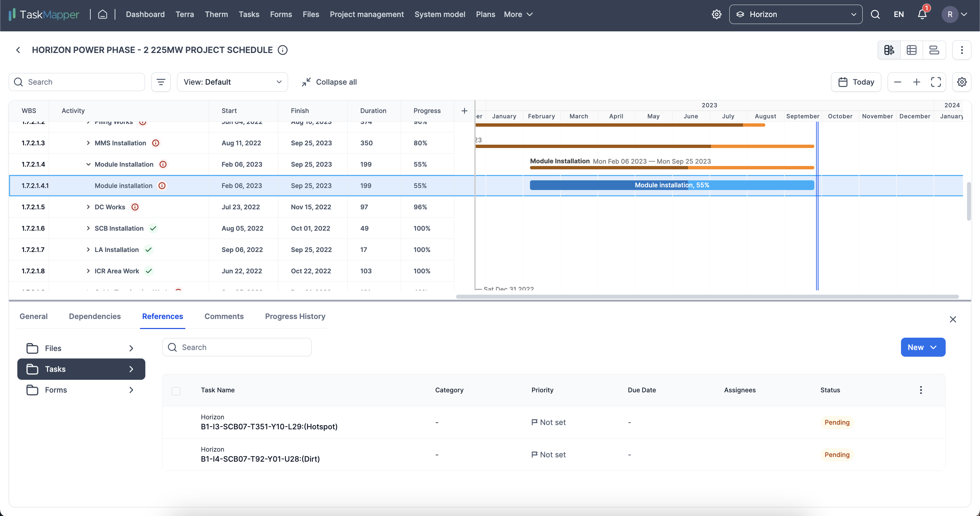Open the home icon in the navbar
The width and height of the screenshot is (980, 516).
coord(102,14)
